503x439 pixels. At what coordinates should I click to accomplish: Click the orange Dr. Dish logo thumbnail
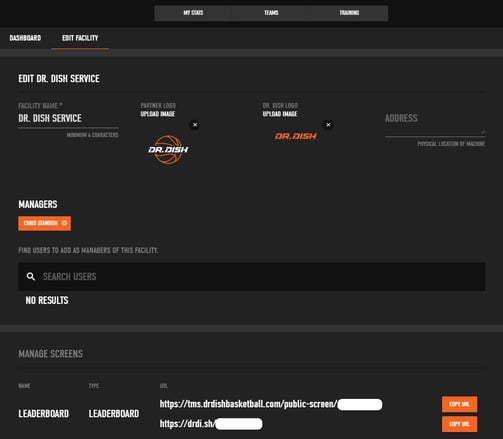point(296,136)
